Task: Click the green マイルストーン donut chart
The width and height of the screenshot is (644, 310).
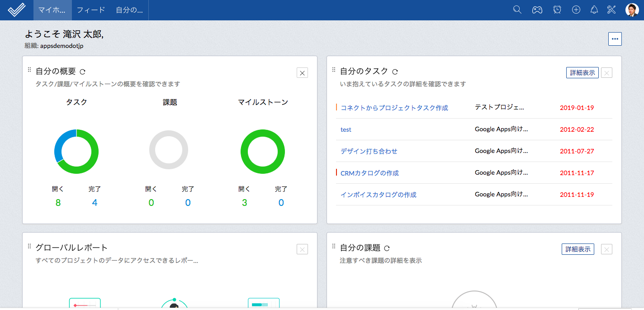Action: 263,152
